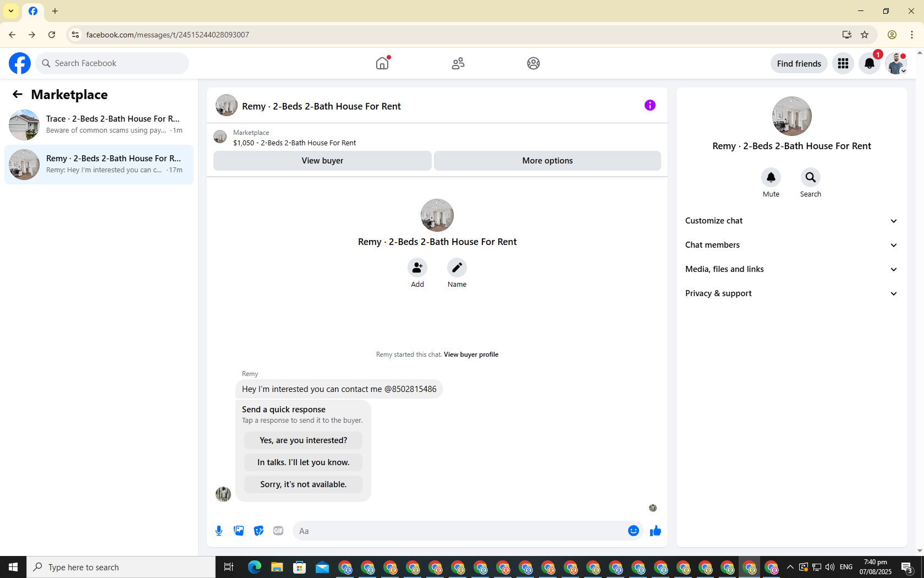Open the Groups circle icon in top navigation
Viewport: 924px width, 578px height.
pos(533,63)
